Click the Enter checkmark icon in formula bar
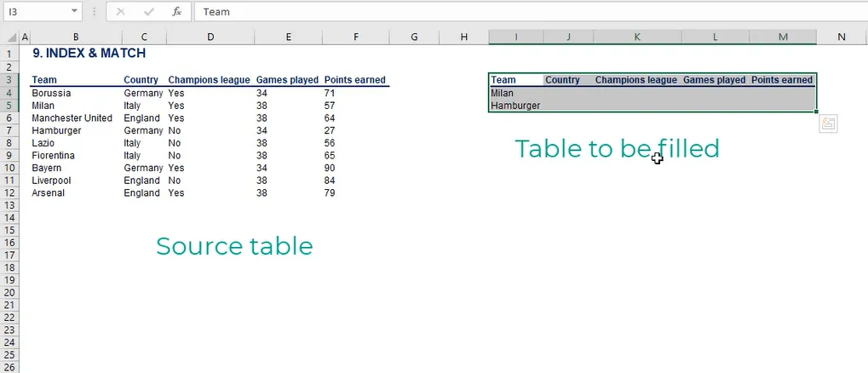Image resolution: width=868 pixels, height=373 pixels. tap(148, 11)
